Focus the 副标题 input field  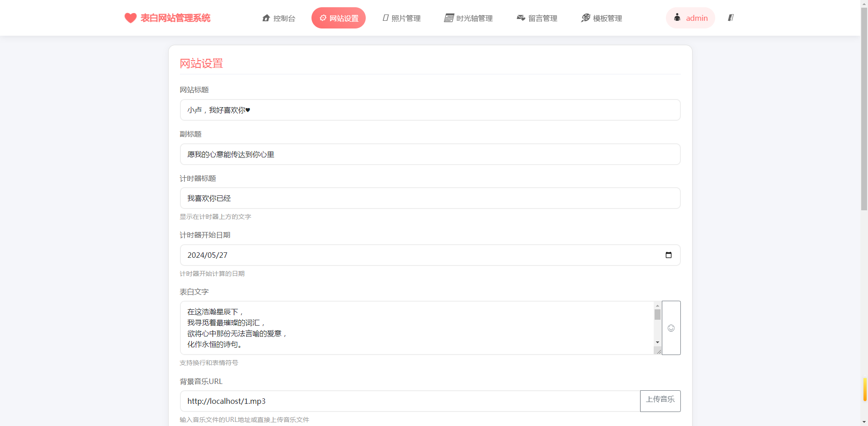tap(430, 154)
